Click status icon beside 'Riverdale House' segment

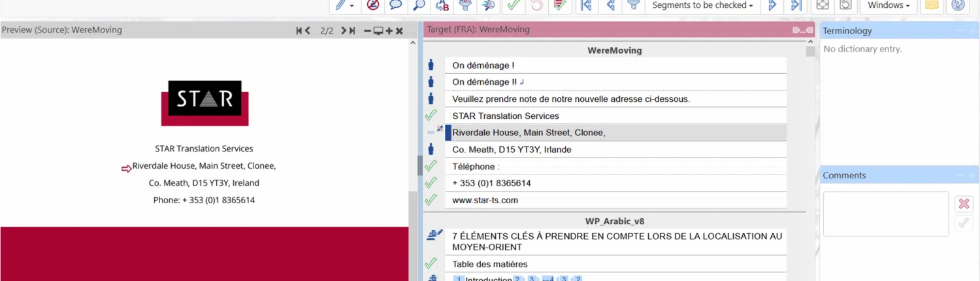[x=434, y=131]
